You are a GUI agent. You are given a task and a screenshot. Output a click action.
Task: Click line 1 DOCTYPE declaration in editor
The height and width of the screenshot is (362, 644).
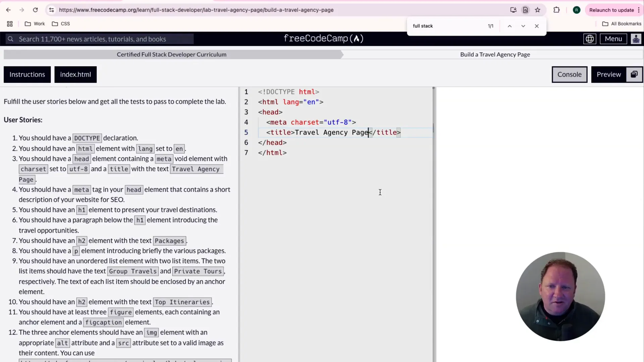(288, 92)
